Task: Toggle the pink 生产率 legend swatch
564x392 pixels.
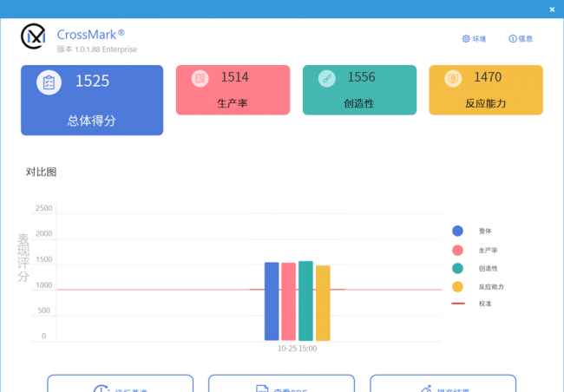Action: click(x=457, y=250)
